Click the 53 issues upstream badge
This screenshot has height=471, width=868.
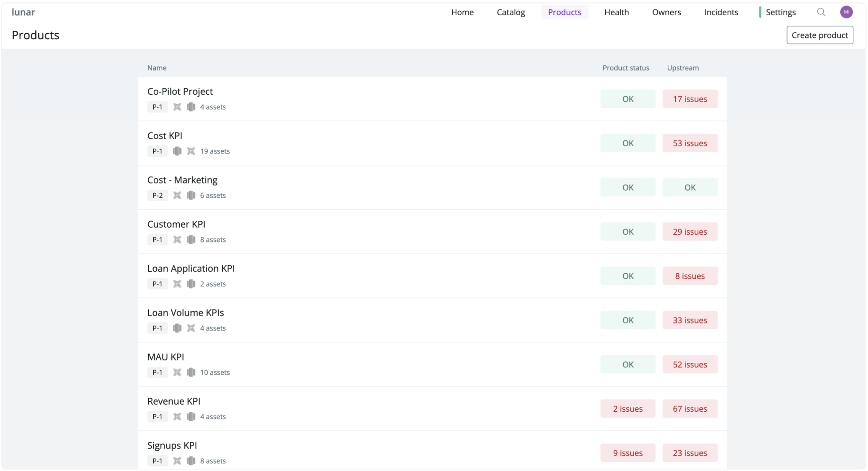pos(690,143)
